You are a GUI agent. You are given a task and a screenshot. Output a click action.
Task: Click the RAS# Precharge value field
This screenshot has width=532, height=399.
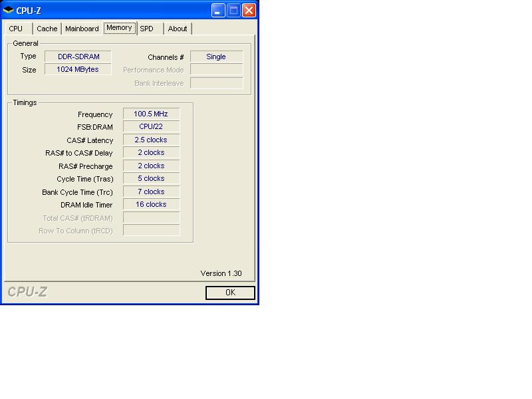(x=152, y=166)
